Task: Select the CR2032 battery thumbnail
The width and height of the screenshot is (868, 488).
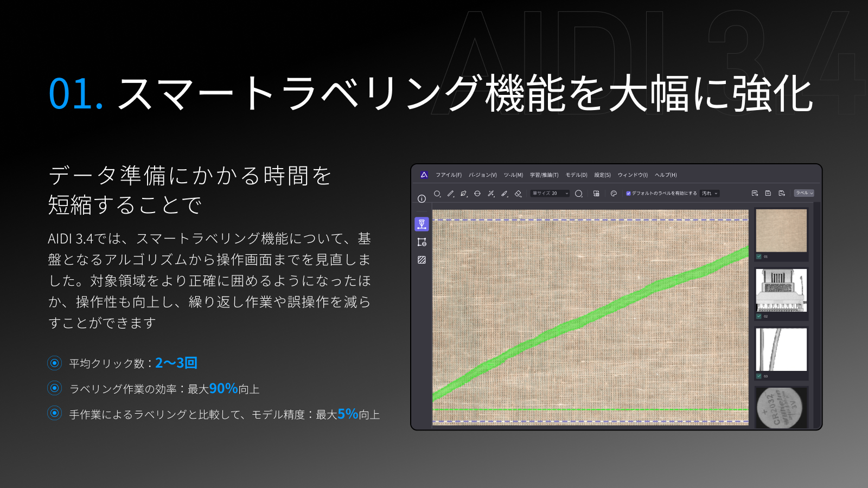Action: point(781,408)
